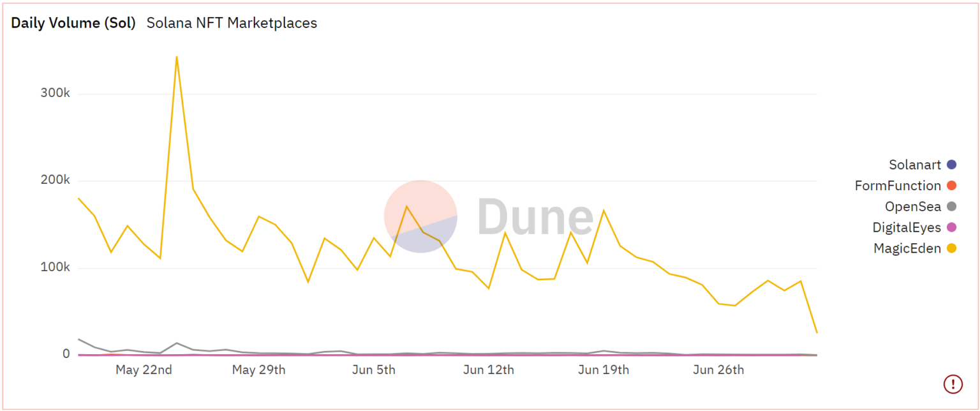Toggle the FormFunction orange legend dot
Viewport: 980px width, 411px height.
[x=951, y=186]
